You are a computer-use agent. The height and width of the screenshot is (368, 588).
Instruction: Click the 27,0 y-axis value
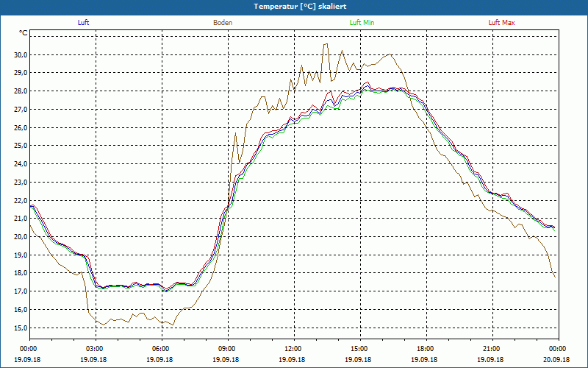(21, 110)
